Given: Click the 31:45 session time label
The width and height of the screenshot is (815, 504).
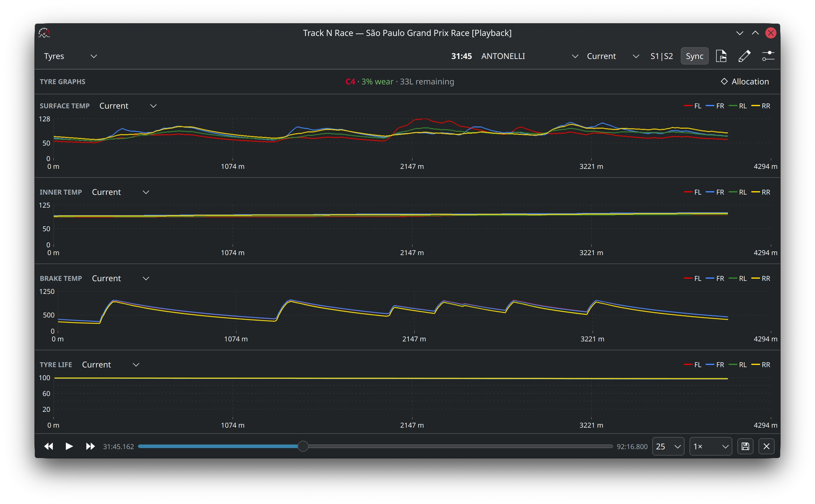Looking at the screenshot, I should coord(461,56).
